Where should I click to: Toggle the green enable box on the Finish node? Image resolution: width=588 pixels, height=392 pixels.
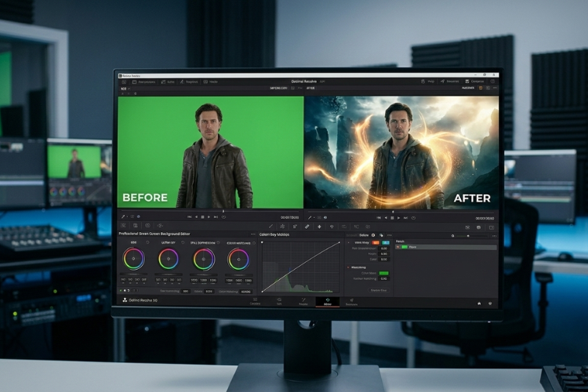click(405, 247)
